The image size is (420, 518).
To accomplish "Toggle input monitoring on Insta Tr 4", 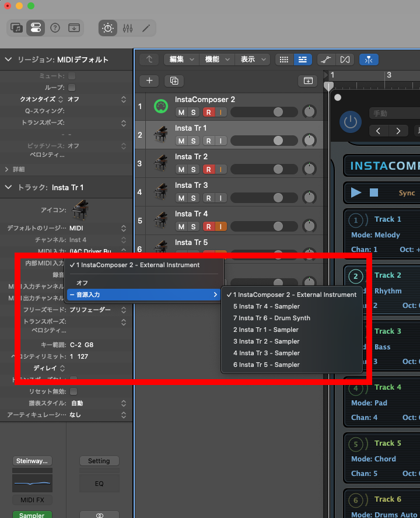I will [220, 226].
